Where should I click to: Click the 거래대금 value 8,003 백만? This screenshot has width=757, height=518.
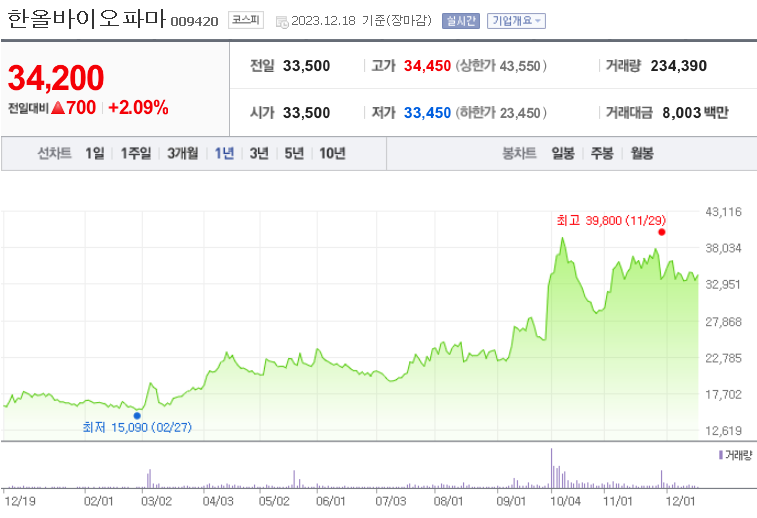(x=695, y=113)
